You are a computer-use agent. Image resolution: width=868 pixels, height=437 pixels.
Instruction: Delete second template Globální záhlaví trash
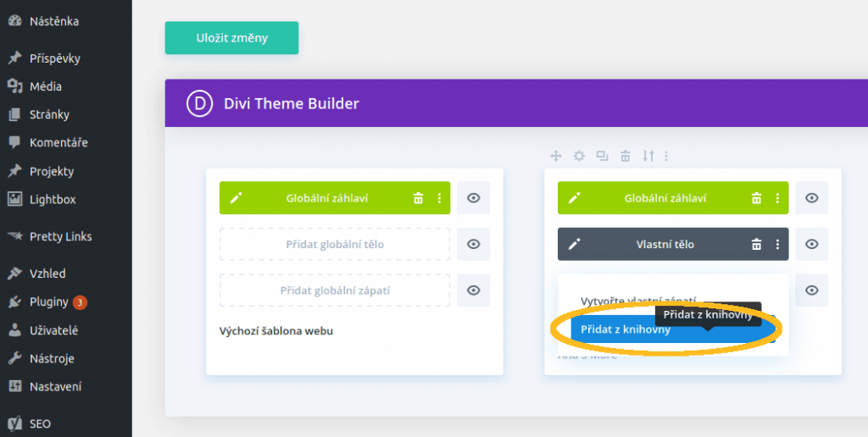coord(757,198)
